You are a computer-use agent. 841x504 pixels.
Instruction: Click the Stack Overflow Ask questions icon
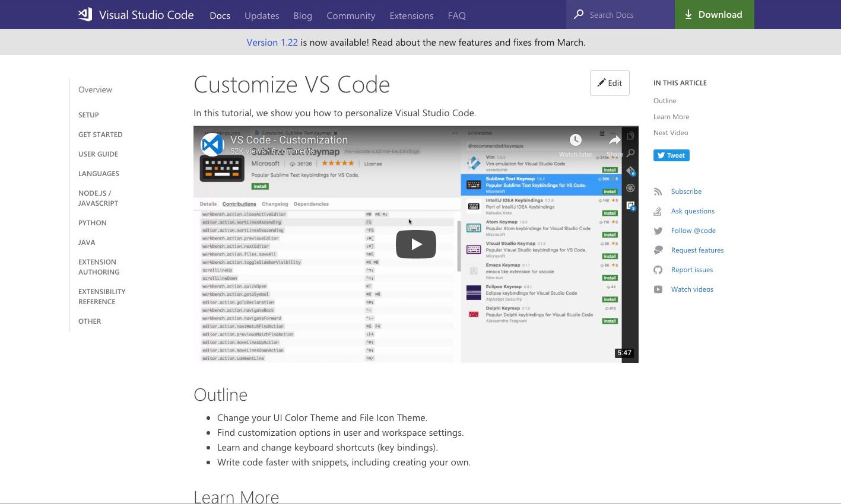point(658,211)
